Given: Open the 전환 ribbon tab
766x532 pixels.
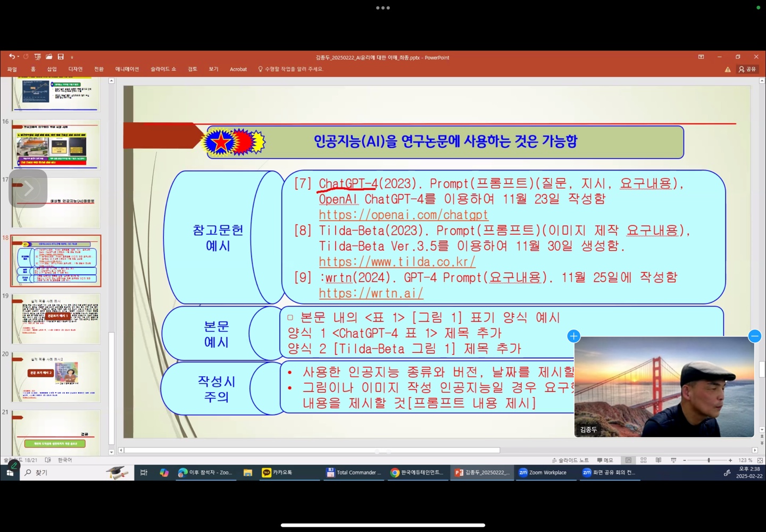Looking at the screenshot, I should click(x=99, y=69).
